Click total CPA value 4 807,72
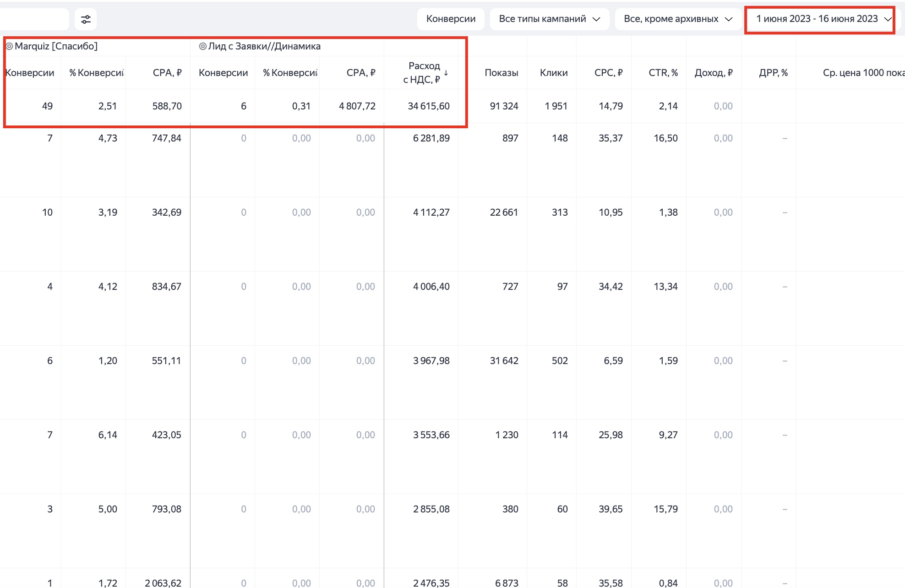Image resolution: width=905 pixels, height=588 pixels. click(x=357, y=106)
